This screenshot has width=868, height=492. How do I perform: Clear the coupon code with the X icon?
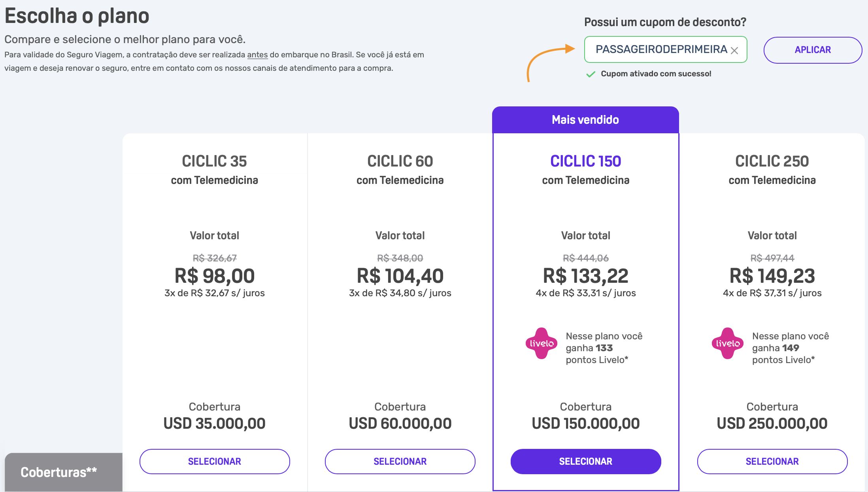[x=734, y=51]
